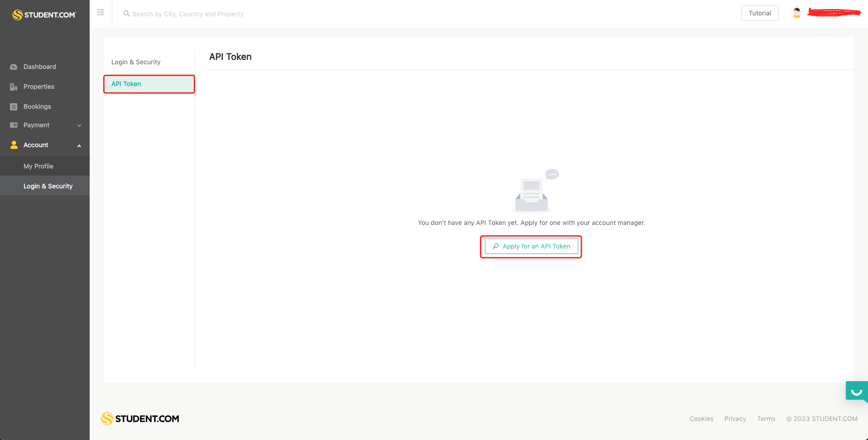Select Login & Security sidebar subitem
Viewport: 868px width, 440px height.
point(48,186)
